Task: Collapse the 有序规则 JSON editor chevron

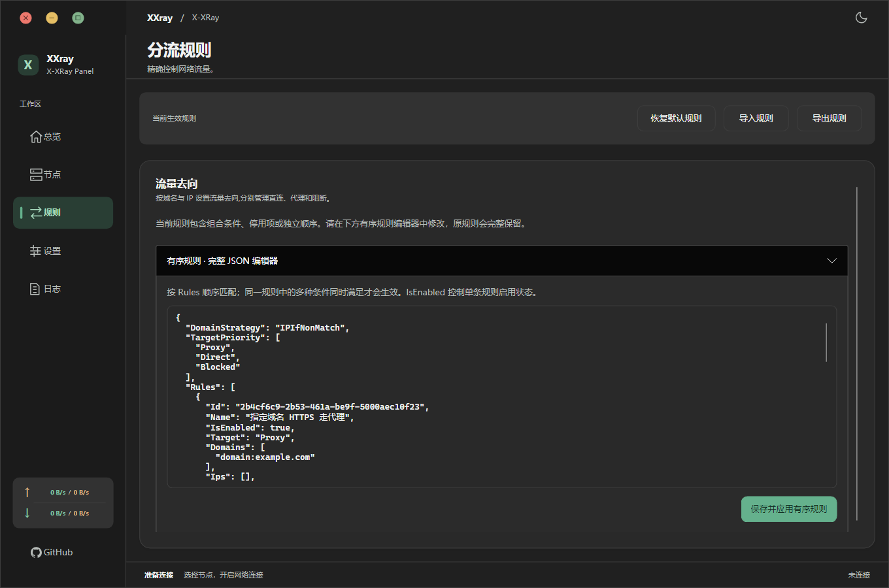Action: click(x=831, y=261)
